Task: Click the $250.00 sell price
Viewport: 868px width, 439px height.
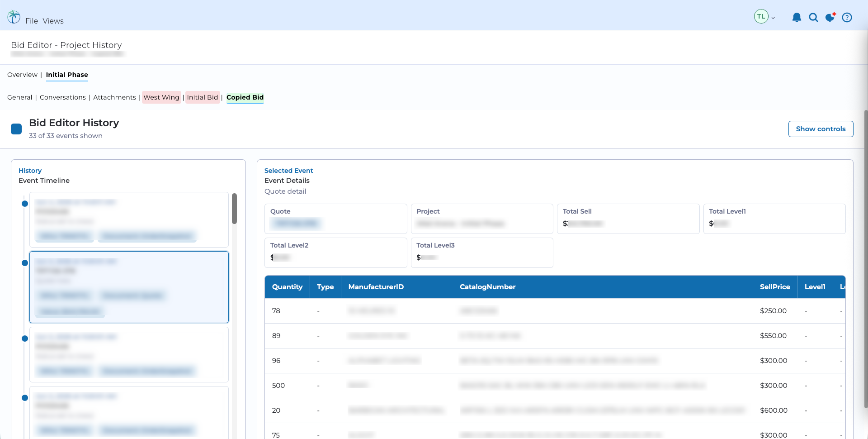Action: [773, 311]
